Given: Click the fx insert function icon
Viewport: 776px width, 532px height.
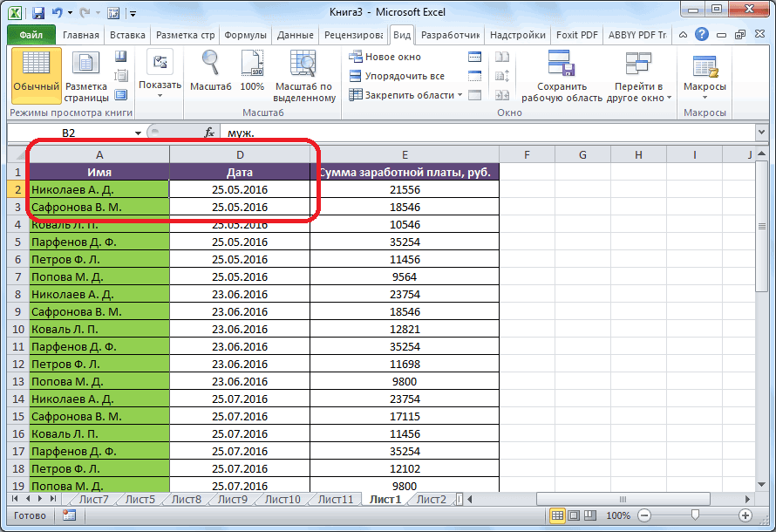Looking at the screenshot, I should (209, 133).
